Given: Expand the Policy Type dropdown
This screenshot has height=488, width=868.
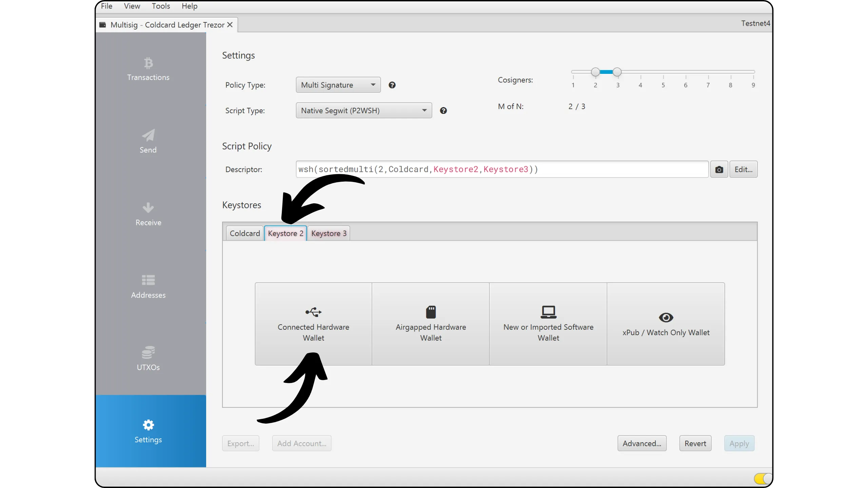Looking at the screenshot, I should click(338, 85).
